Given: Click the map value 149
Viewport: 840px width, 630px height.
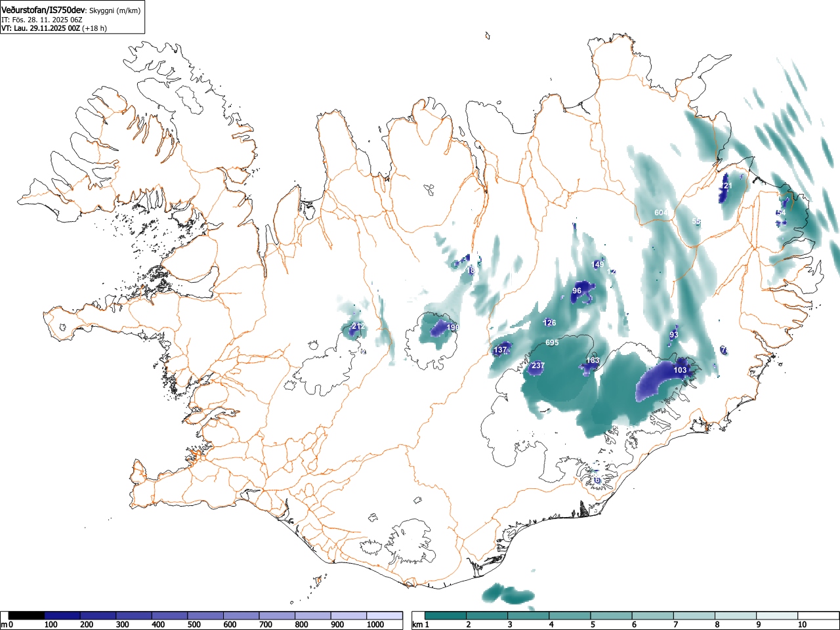Looking at the screenshot, I should tap(598, 265).
